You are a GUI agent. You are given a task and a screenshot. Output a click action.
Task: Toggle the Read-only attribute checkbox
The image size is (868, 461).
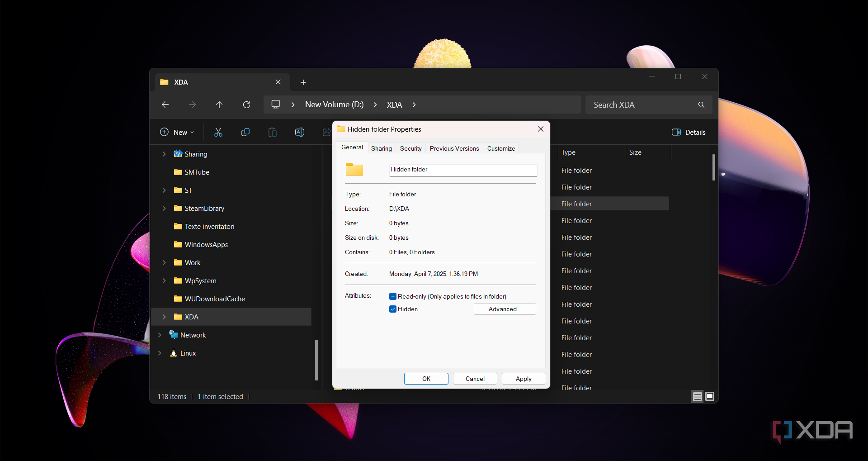point(393,296)
